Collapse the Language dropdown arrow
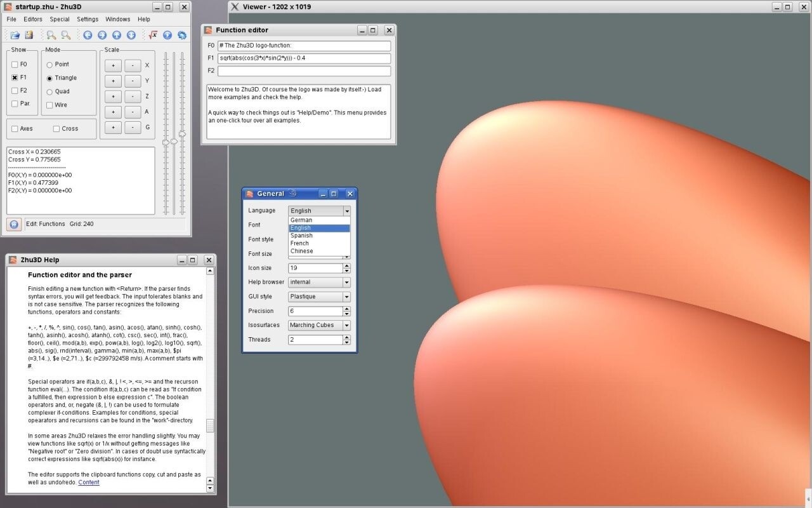Screen dimensions: 812x508 click(x=347, y=211)
